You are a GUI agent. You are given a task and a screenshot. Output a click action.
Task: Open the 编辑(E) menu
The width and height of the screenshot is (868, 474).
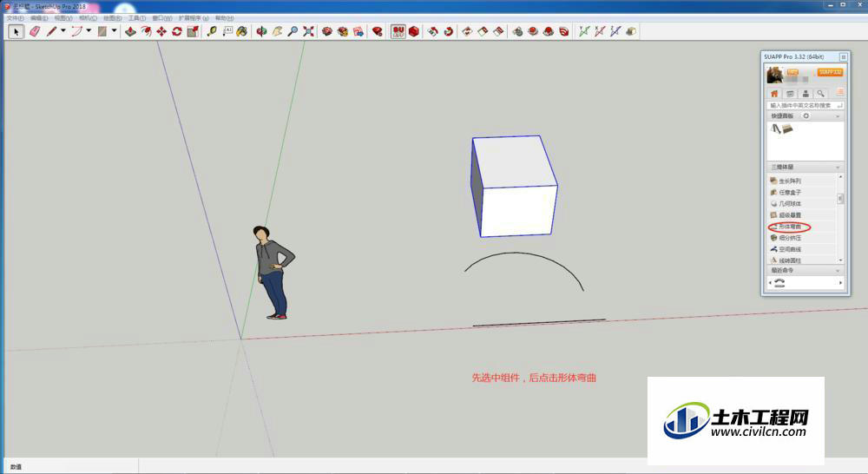click(39, 18)
